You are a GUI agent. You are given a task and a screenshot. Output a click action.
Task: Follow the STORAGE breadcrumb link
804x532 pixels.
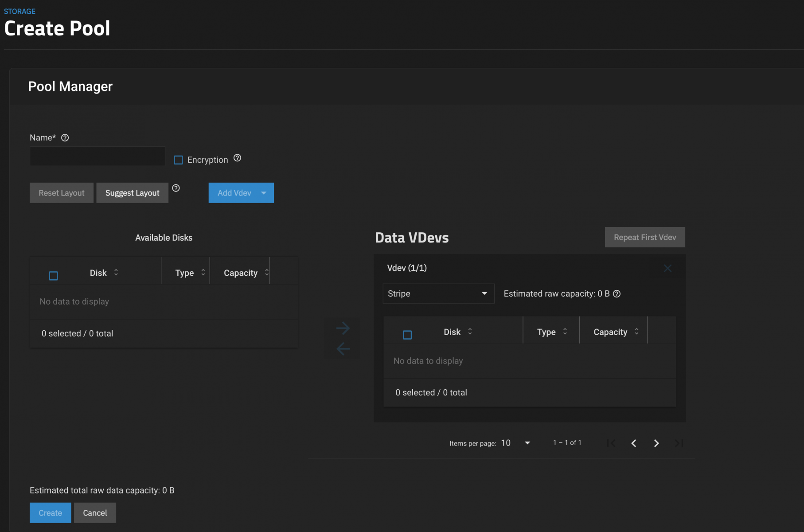click(x=20, y=11)
